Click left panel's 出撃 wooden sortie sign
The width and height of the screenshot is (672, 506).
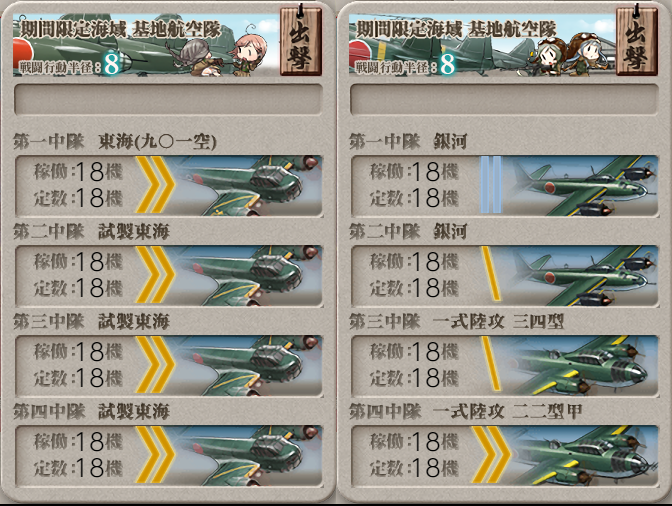coord(301,42)
